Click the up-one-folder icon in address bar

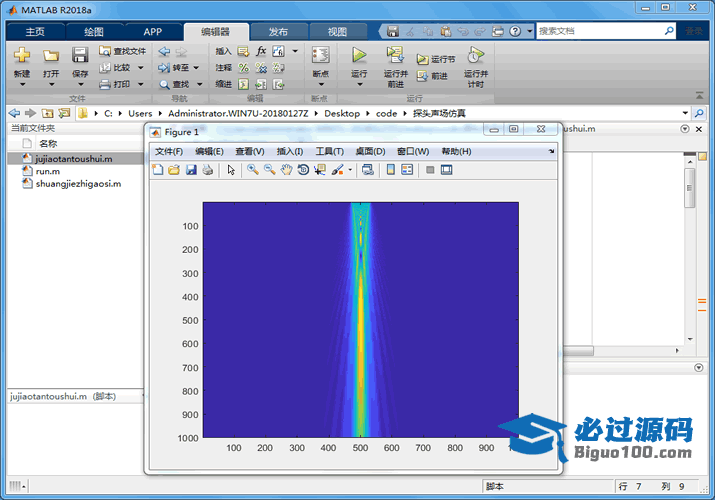pyautogui.click(x=47, y=113)
